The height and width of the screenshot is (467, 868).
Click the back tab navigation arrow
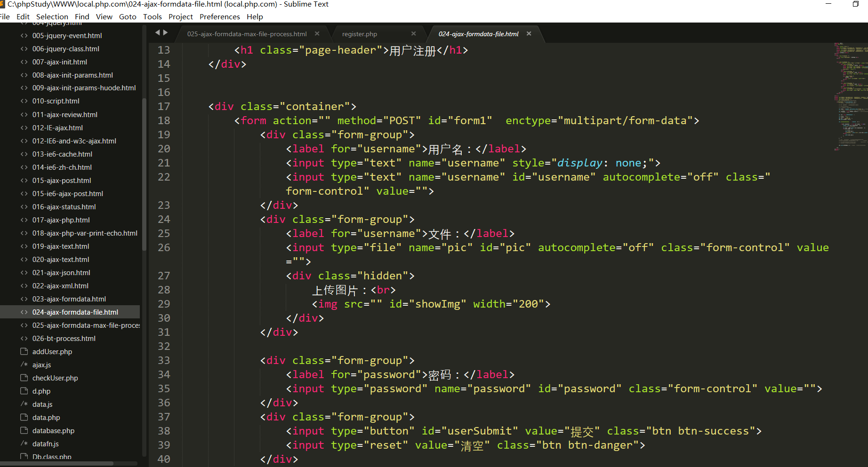pyautogui.click(x=158, y=32)
